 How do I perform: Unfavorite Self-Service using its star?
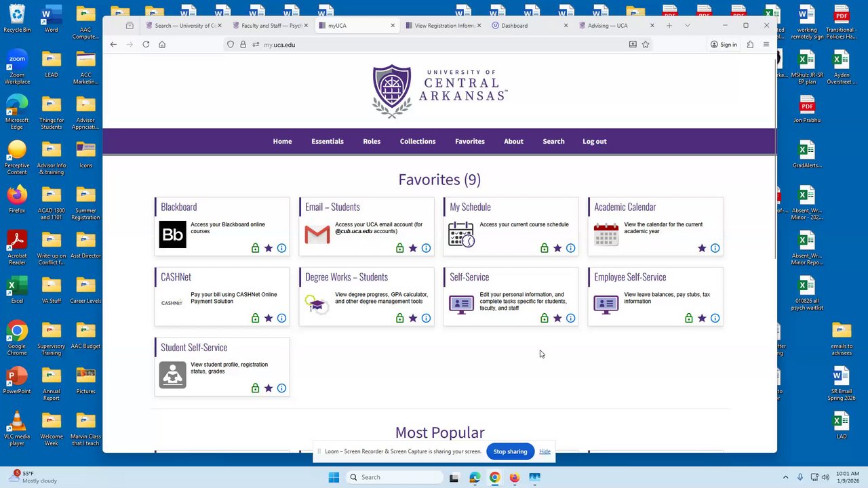(557, 318)
